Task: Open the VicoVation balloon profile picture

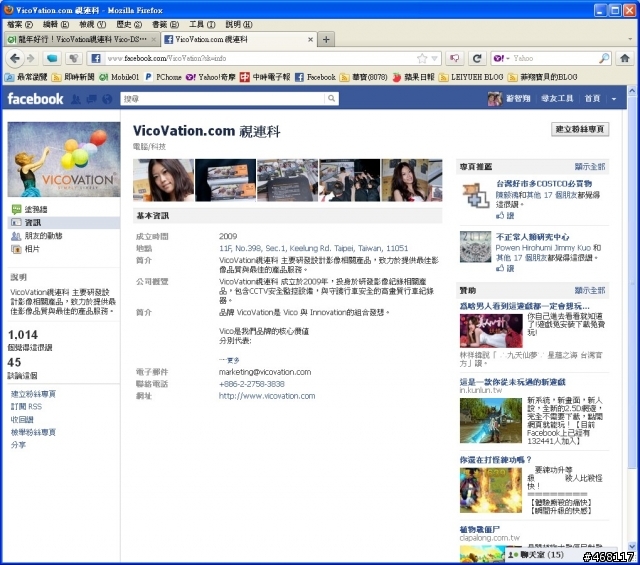Action: pos(64,160)
